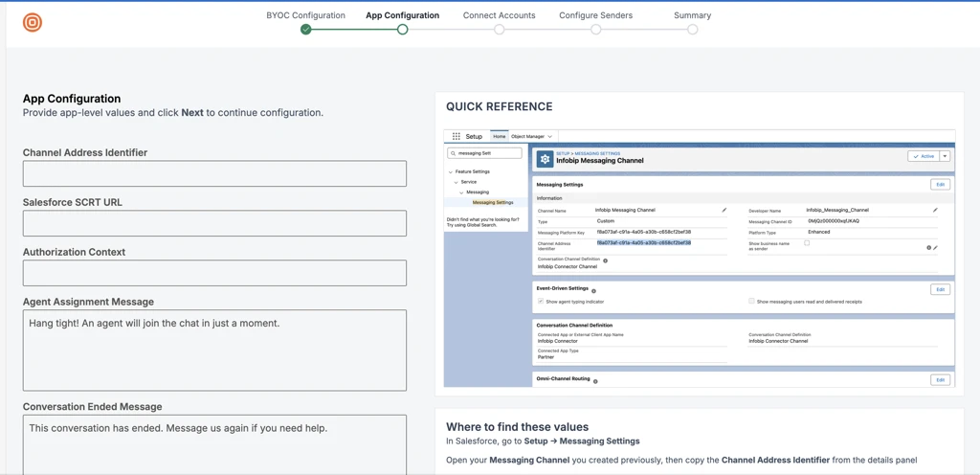Open the Object Manager tab dropdown chevron
The image size is (980, 475).
tap(549, 136)
